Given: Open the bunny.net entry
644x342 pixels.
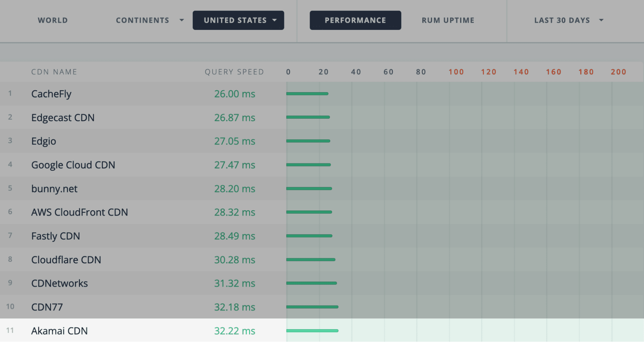Looking at the screenshot, I should pos(54,189).
